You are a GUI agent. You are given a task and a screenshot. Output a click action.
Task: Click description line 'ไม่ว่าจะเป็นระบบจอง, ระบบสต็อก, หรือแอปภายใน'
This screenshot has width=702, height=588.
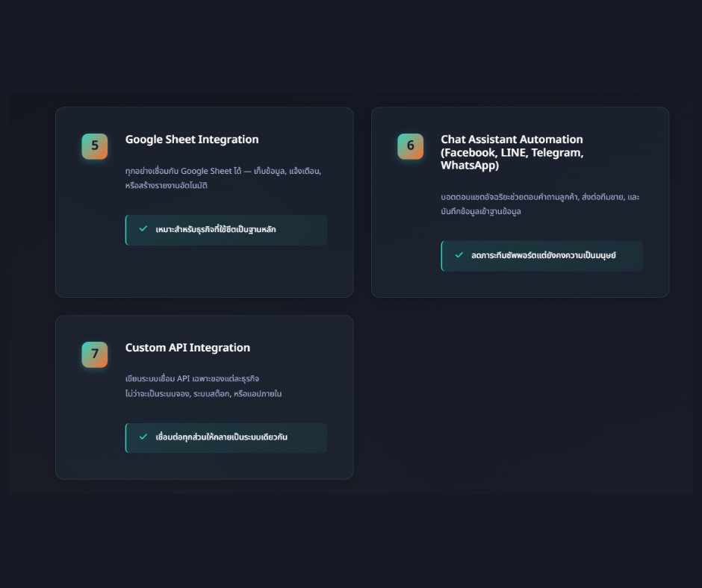coord(203,394)
